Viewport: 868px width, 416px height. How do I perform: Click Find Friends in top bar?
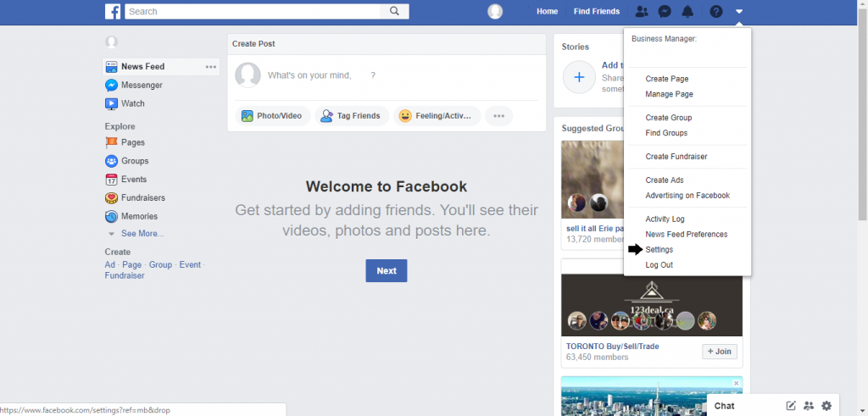(596, 11)
